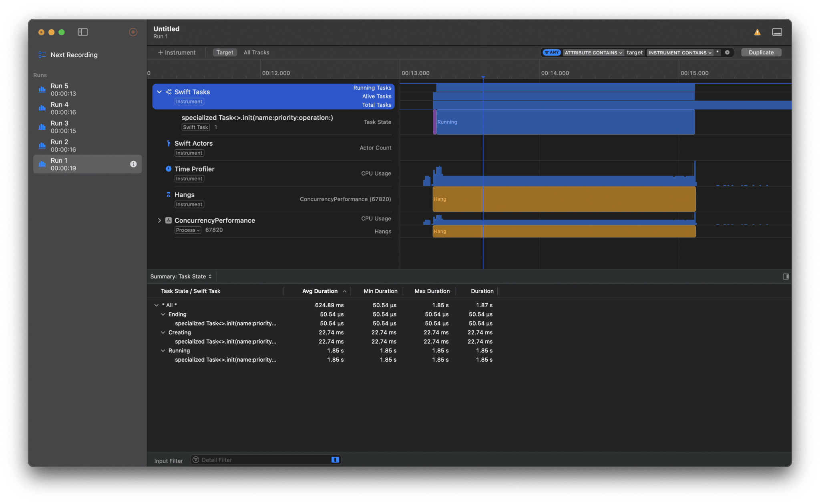The image size is (820, 504).
Task: Select the Target tab
Action: pyautogui.click(x=225, y=52)
